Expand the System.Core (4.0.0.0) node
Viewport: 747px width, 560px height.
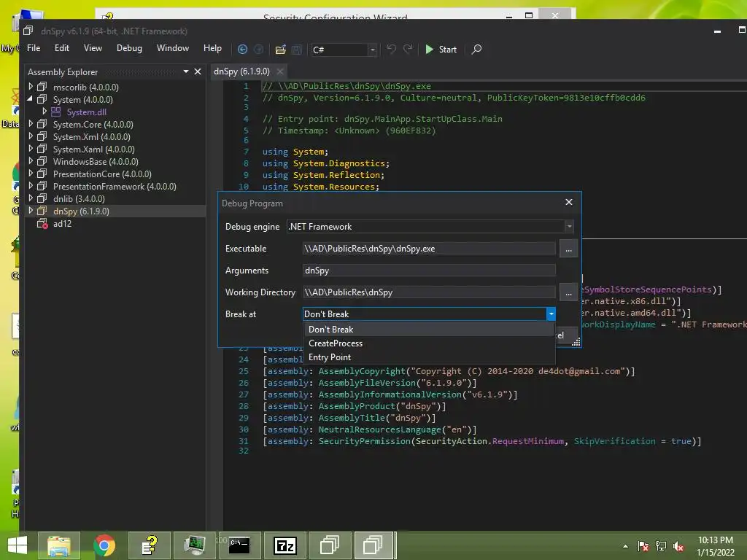click(31, 124)
